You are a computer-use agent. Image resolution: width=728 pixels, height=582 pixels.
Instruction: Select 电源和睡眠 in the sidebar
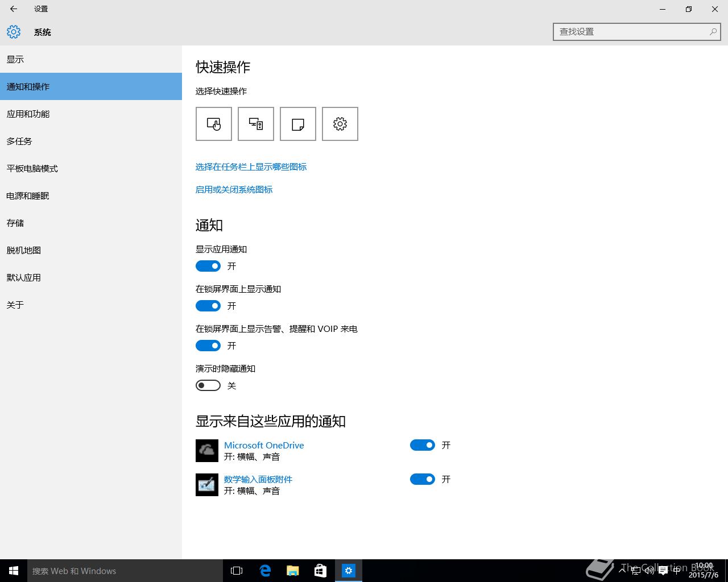tap(91, 196)
